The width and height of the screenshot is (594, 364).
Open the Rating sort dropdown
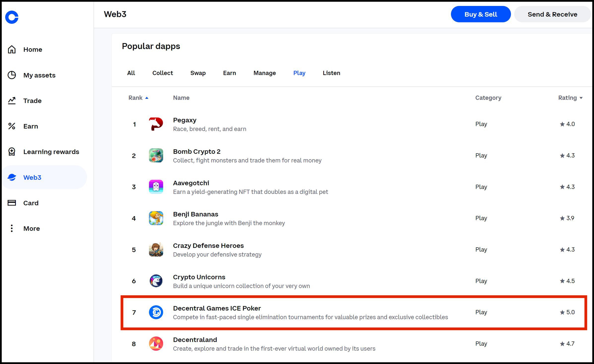click(570, 98)
